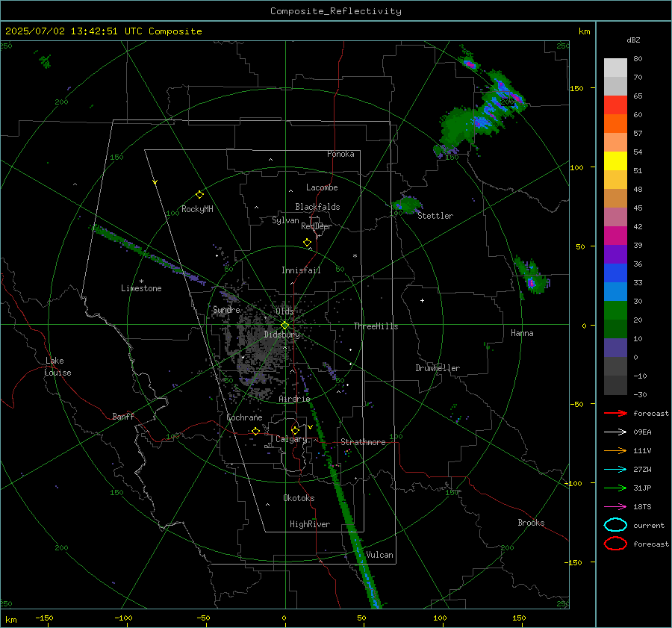This screenshot has height=628, width=672.
Task: Click the Didsbury label
Action: click(x=281, y=335)
